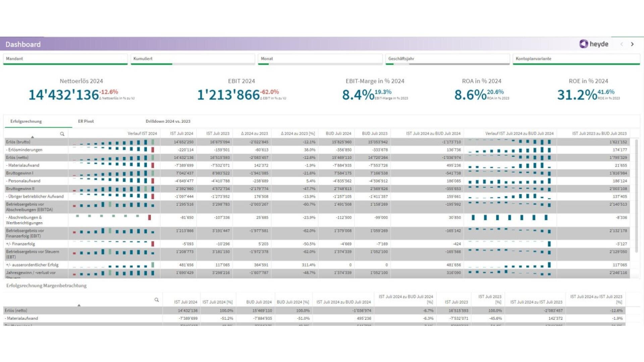
Task: Open search in the Margenbetrachtung table
Action: [156, 300]
